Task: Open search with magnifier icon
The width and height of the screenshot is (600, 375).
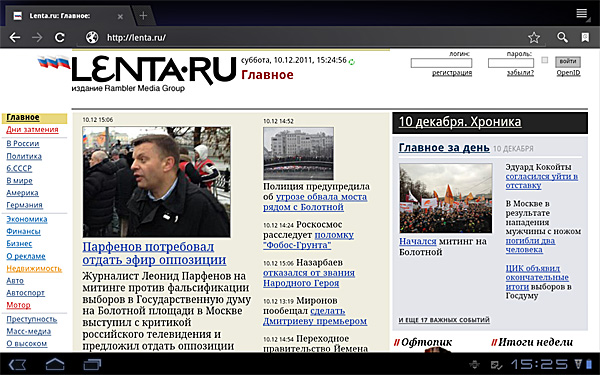Action: point(562,37)
